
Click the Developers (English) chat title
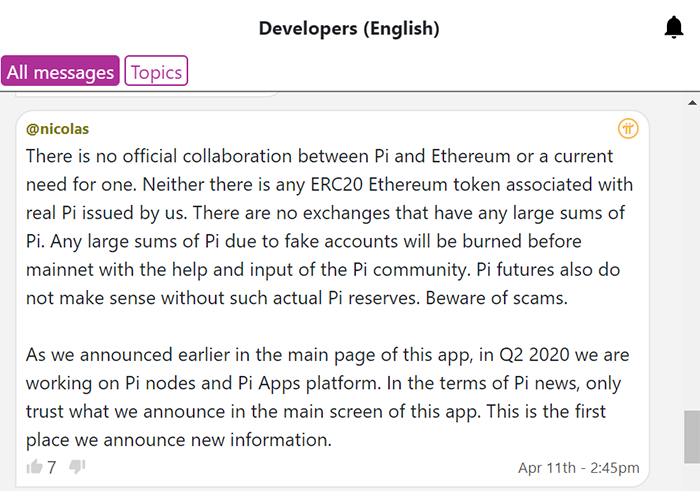349,29
